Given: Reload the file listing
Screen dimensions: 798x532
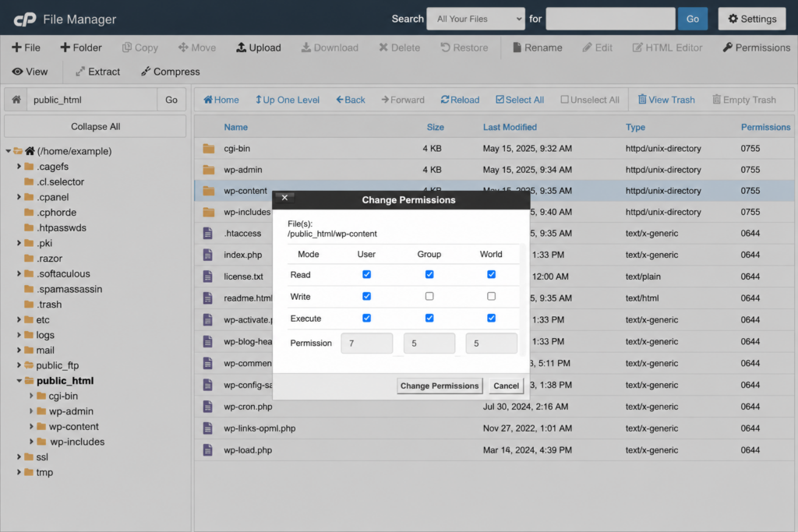Looking at the screenshot, I should pyautogui.click(x=460, y=100).
